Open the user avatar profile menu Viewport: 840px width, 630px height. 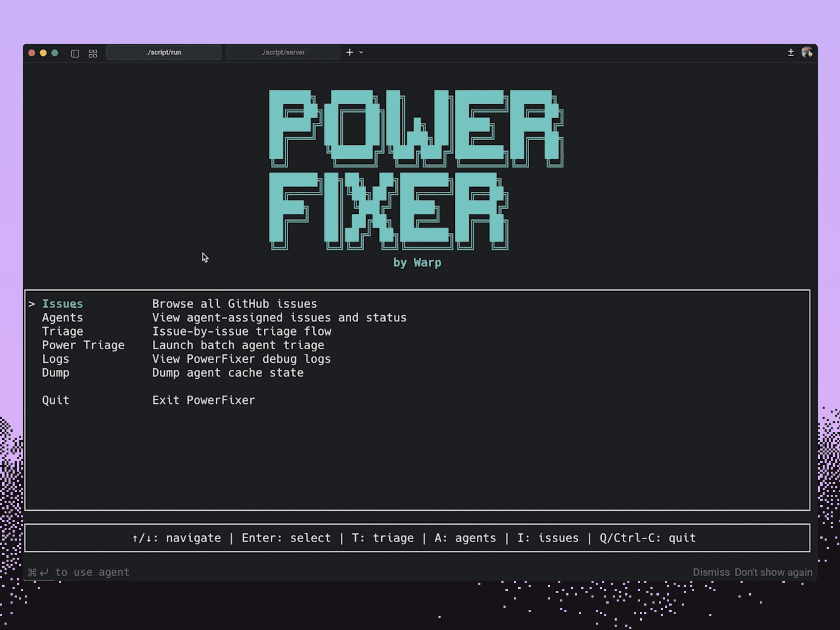(x=806, y=52)
